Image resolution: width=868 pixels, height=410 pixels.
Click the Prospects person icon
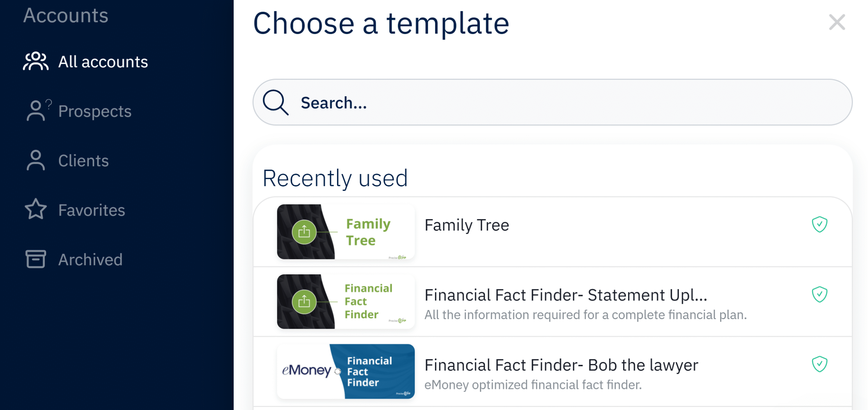(36, 111)
